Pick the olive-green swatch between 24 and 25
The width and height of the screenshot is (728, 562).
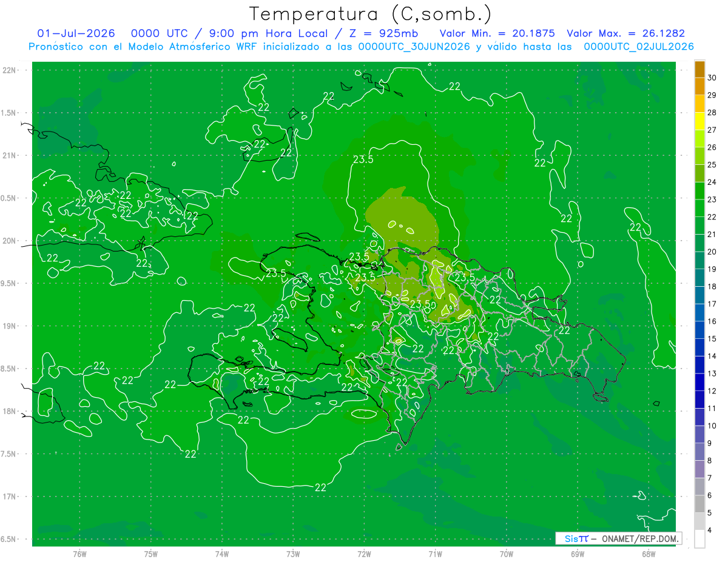[x=699, y=173]
